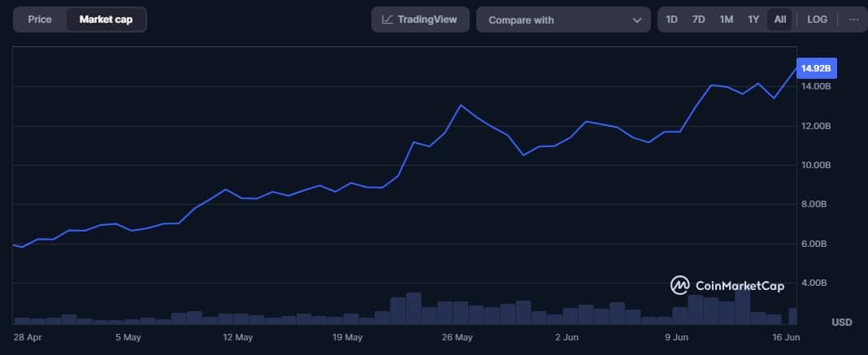868x355 pixels.
Task: Click the 19 May date label
Action: click(346, 337)
